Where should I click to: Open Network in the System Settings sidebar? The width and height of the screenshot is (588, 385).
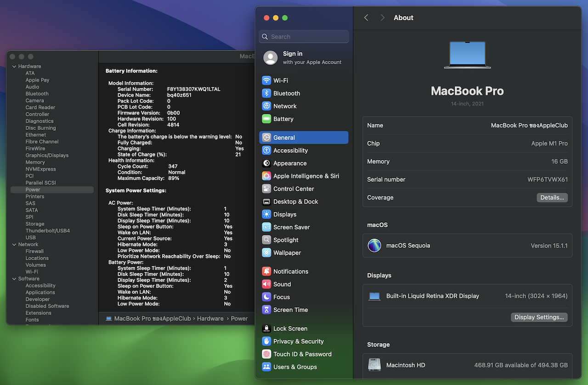tap(304, 106)
